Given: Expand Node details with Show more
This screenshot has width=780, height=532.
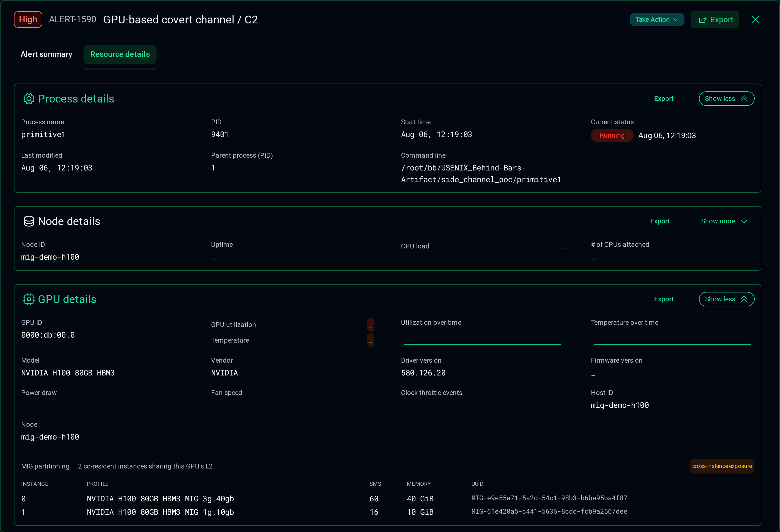Looking at the screenshot, I should pyautogui.click(x=724, y=221).
